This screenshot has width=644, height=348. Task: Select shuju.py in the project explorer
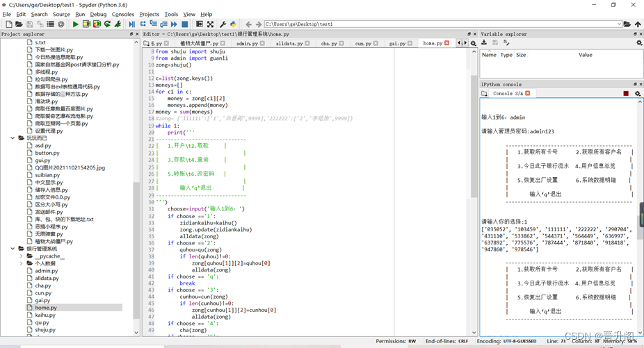pos(45,330)
